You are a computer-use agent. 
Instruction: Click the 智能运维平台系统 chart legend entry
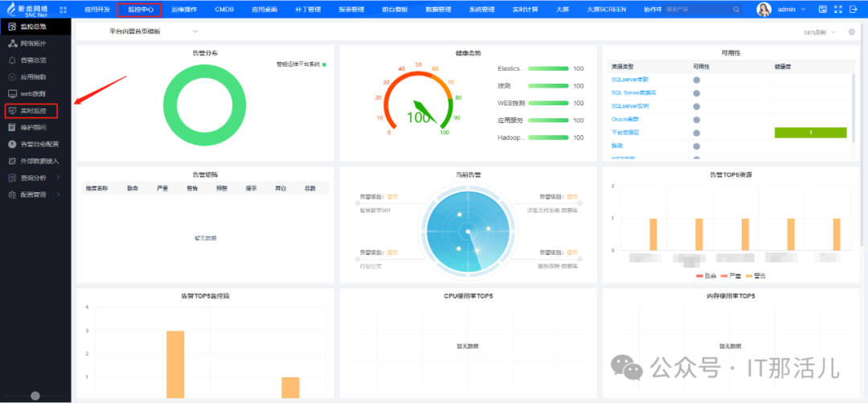tap(301, 64)
